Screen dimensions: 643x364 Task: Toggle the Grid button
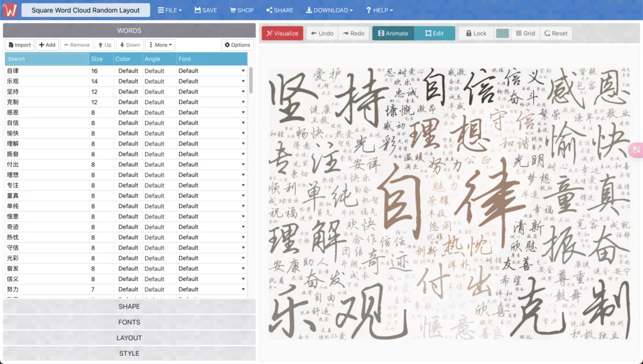click(x=526, y=33)
